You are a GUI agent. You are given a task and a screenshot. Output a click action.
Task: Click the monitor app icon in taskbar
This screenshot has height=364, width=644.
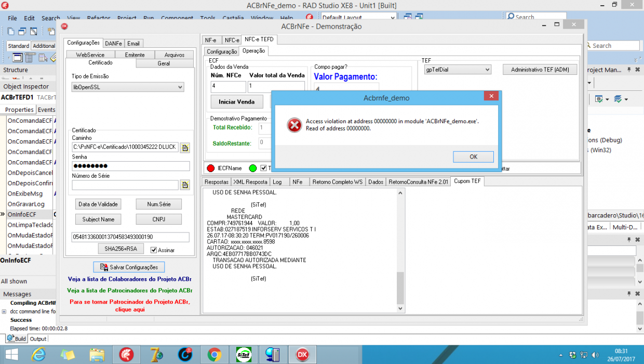click(272, 355)
